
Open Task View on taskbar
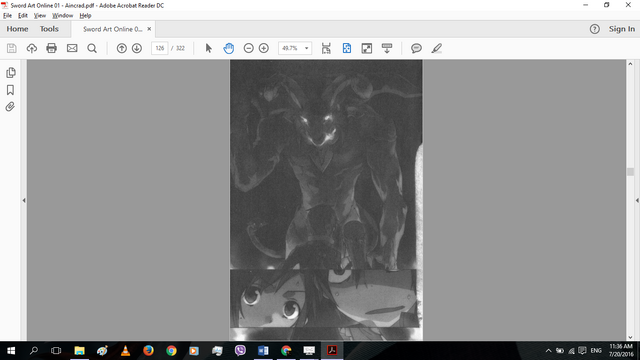[x=56, y=351]
